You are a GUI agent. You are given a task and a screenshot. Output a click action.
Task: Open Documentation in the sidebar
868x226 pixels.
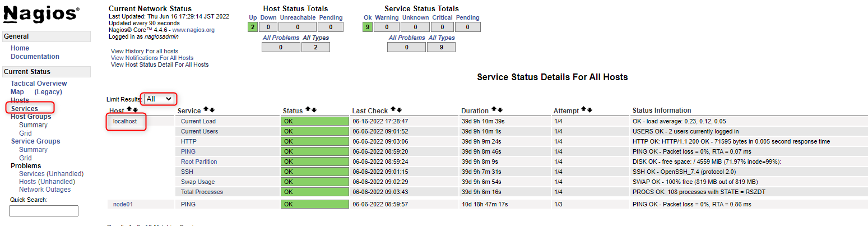pos(35,57)
